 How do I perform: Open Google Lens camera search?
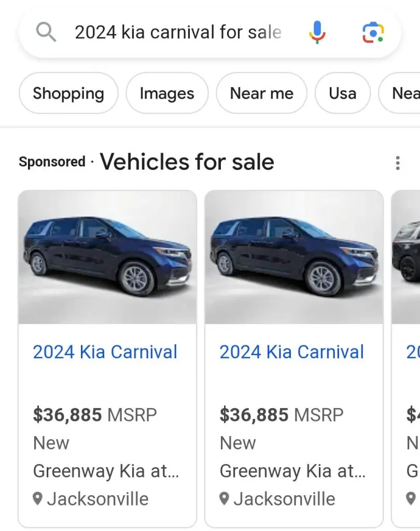point(372,33)
